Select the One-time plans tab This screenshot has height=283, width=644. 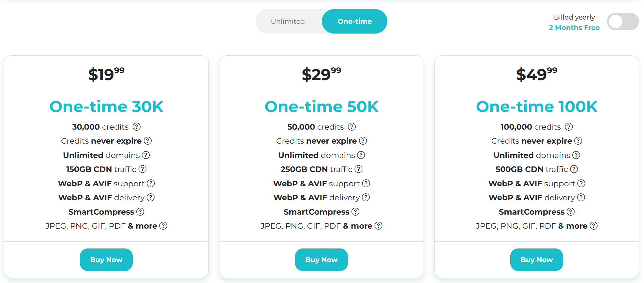coord(354,21)
